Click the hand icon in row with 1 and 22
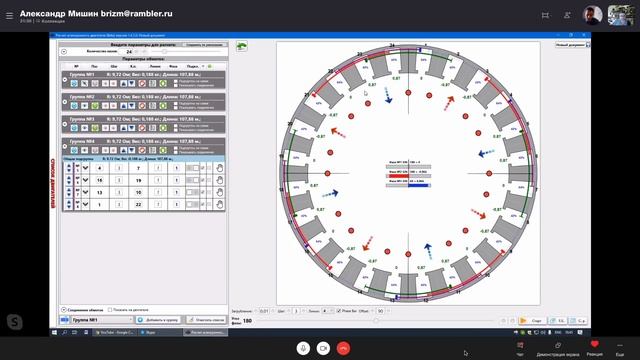Viewport: 640px width, 360px height. point(220,204)
